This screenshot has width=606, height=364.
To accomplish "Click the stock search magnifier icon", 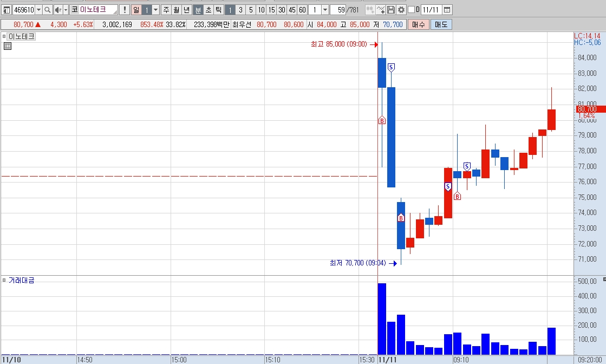I will coord(48,10).
